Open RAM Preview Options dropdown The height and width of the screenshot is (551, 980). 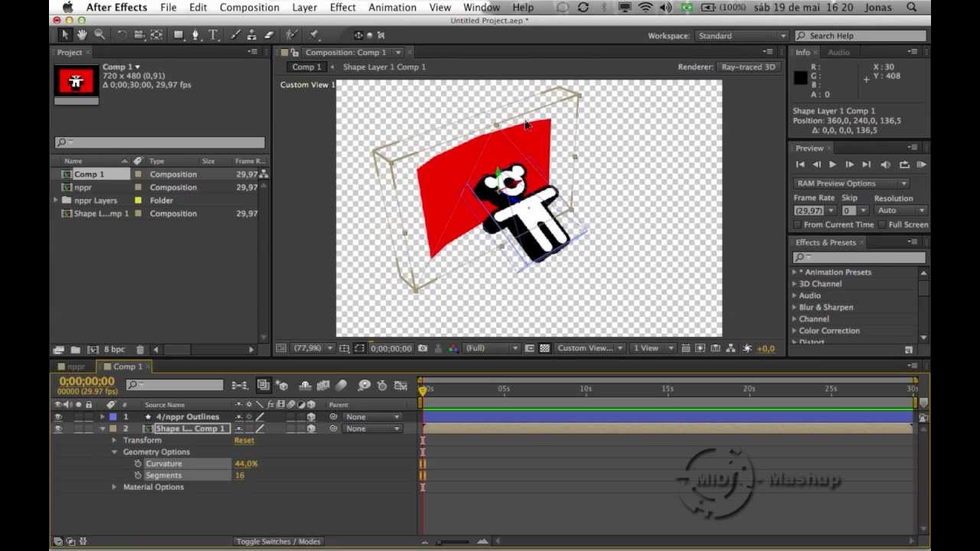tap(851, 184)
